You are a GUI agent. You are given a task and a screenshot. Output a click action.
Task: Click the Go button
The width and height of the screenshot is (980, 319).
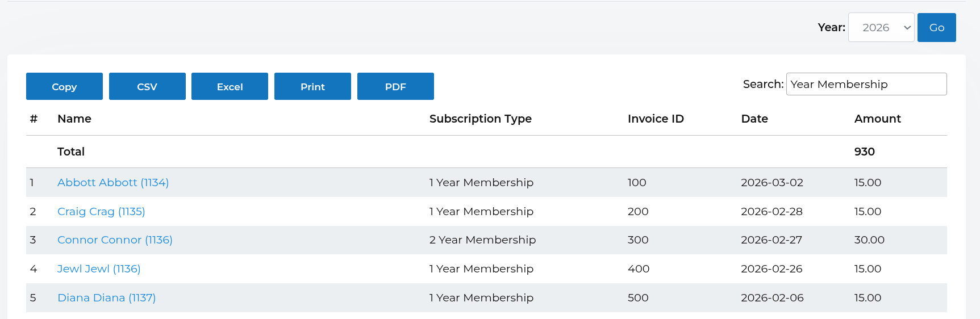(937, 27)
